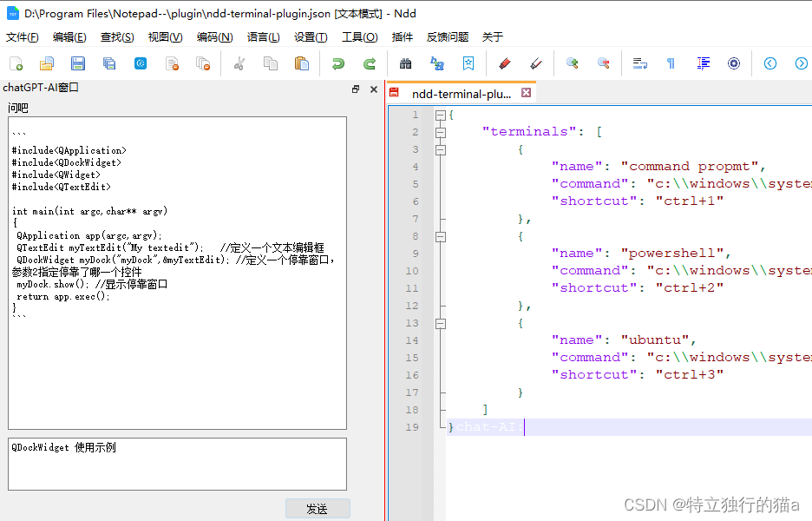Image resolution: width=812 pixels, height=521 pixels.
Task: Click the Paste clipboard icon
Action: pos(302,63)
